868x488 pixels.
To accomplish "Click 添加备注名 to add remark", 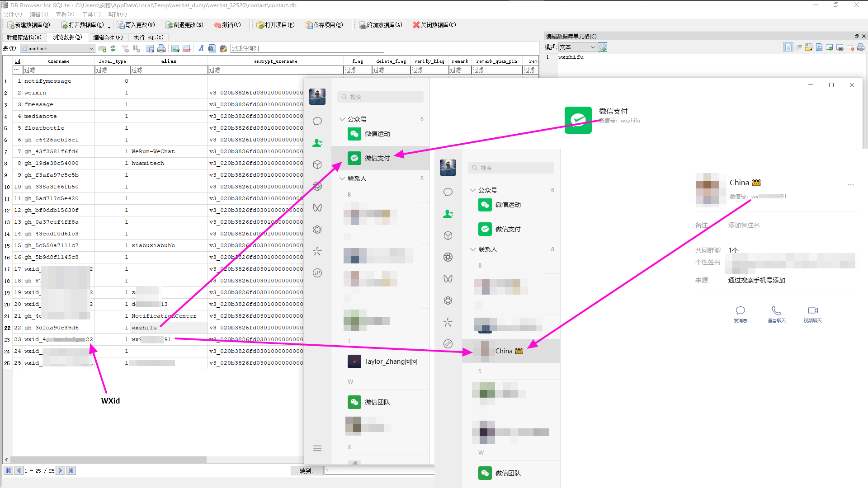I will point(744,225).
